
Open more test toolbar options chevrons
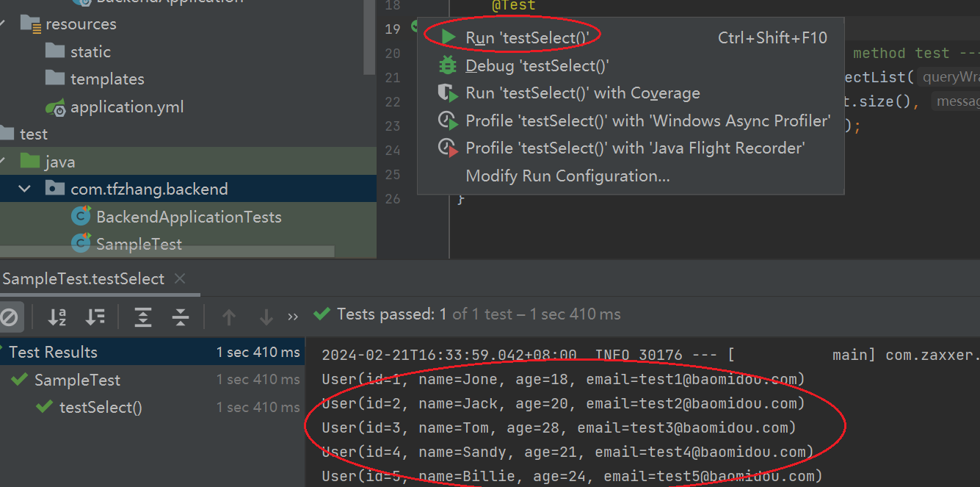[x=294, y=317]
